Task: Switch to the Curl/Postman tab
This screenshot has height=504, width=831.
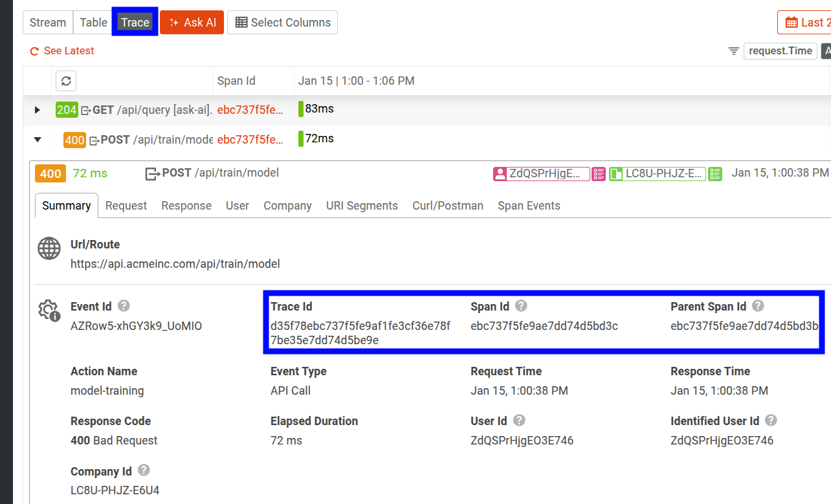Action: coord(448,205)
